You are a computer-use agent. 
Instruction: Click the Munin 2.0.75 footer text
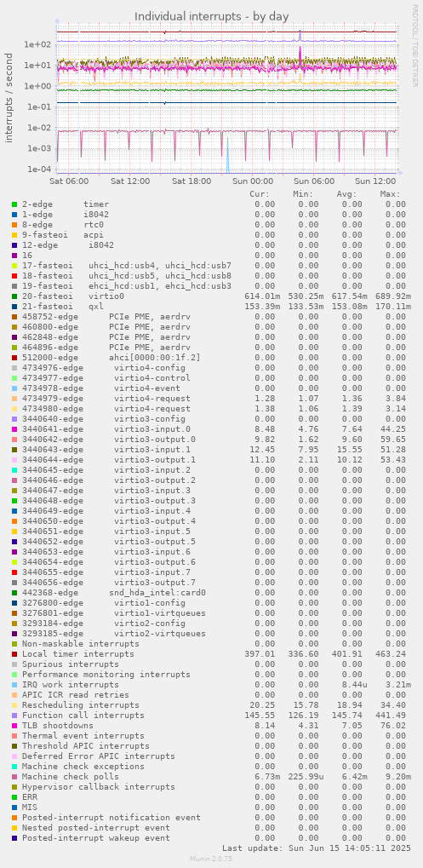212,859
